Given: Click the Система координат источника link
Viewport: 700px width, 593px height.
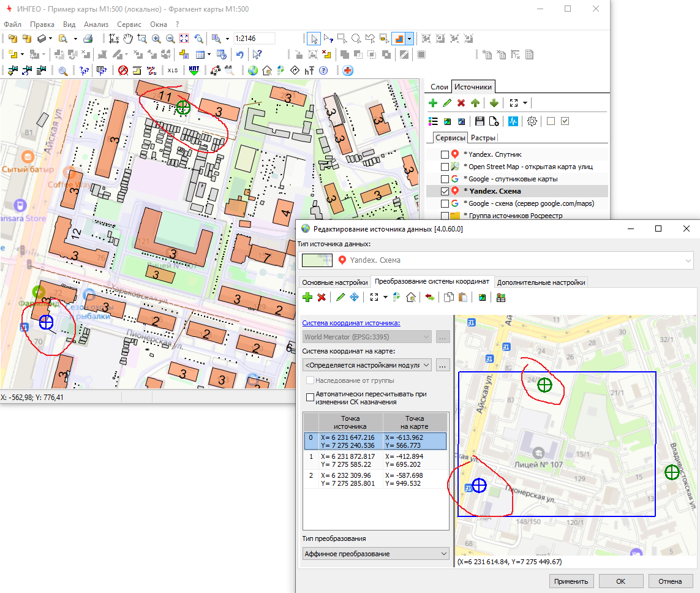Looking at the screenshot, I should [x=351, y=323].
